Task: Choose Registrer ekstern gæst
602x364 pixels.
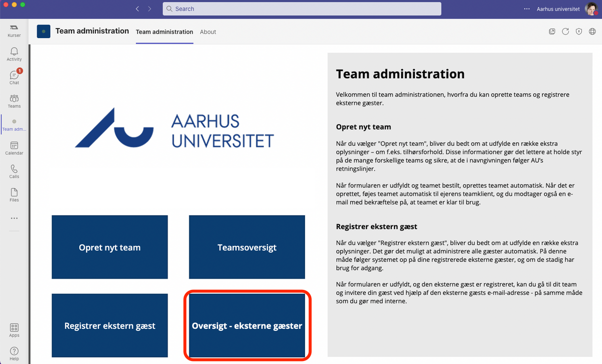Action: tap(110, 326)
